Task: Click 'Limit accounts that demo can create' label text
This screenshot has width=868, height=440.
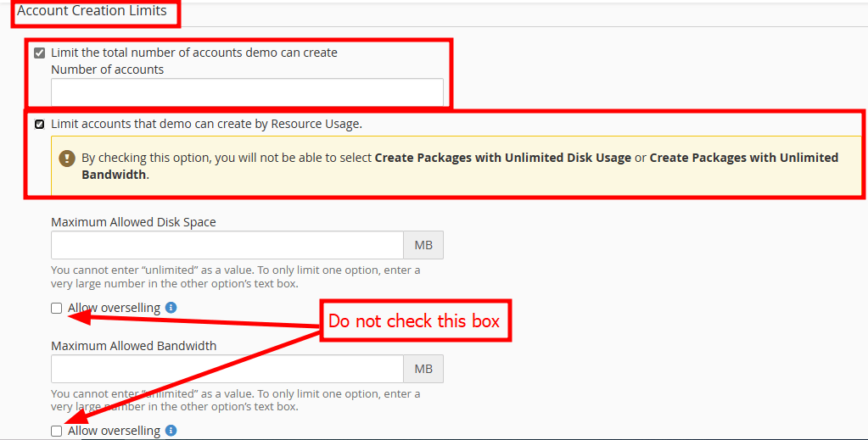Action: [x=206, y=124]
